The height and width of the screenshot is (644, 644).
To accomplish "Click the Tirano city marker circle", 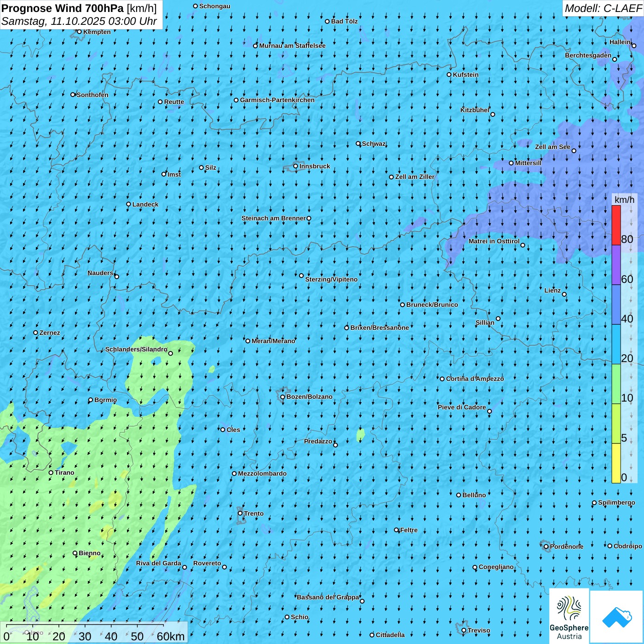I will [51, 472].
